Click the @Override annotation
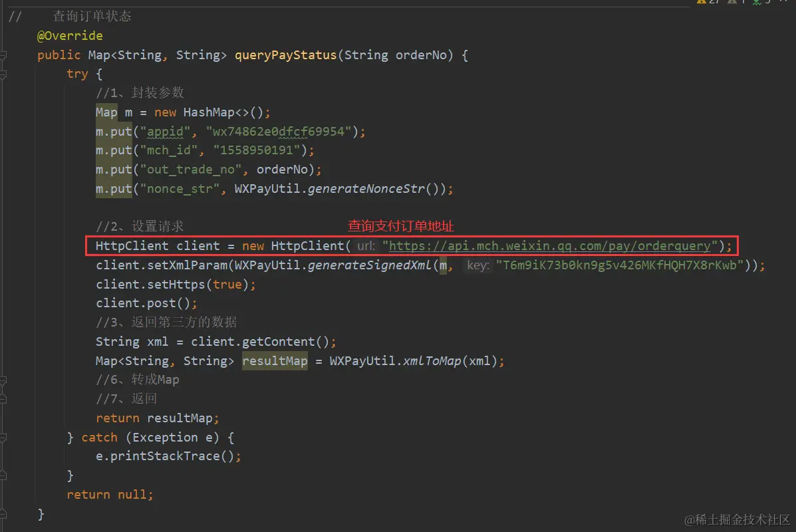 coord(70,35)
